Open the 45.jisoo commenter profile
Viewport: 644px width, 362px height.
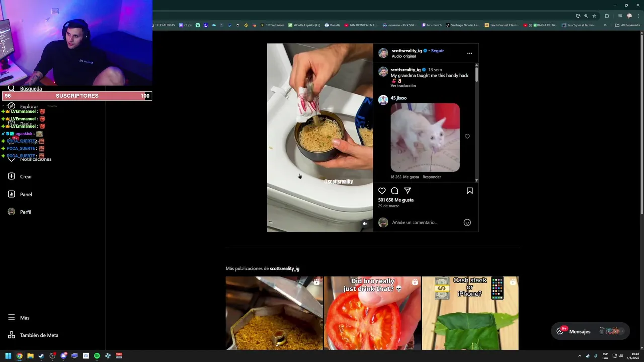398,98
